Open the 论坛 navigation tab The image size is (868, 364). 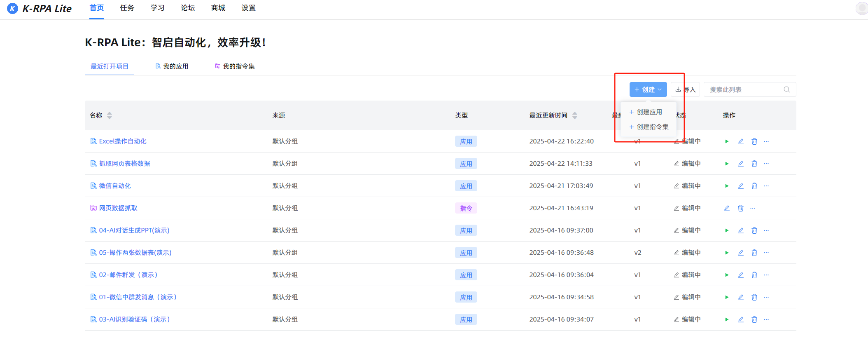188,8
